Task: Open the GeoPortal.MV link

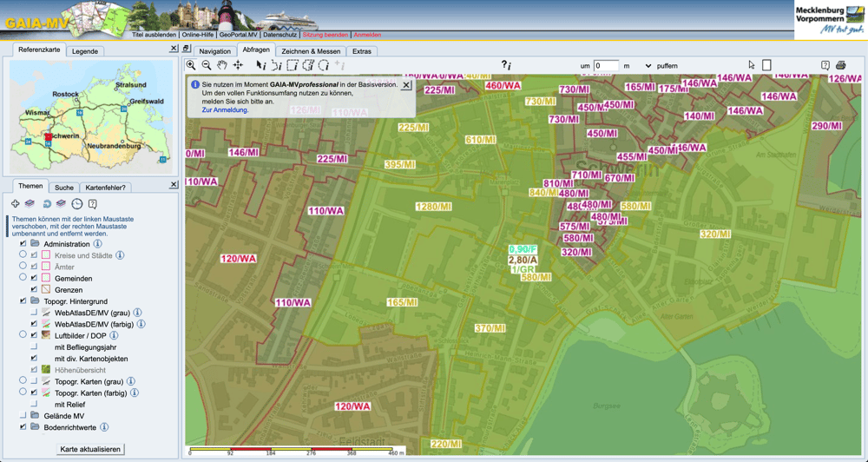Action: [238, 35]
